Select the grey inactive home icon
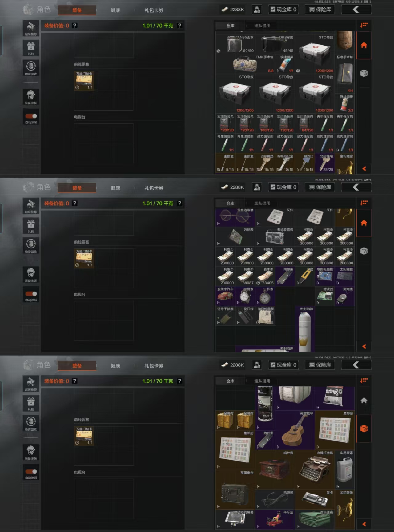The image size is (394, 532). (x=364, y=401)
